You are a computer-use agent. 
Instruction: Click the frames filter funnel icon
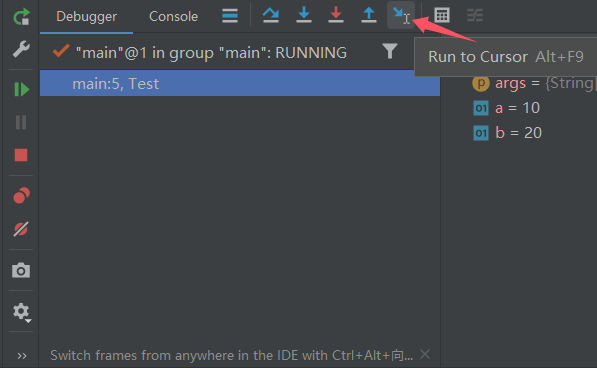pos(390,51)
